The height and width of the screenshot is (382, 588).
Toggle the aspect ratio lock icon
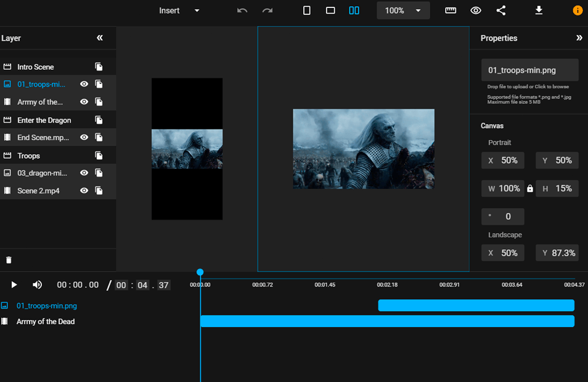(x=530, y=189)
